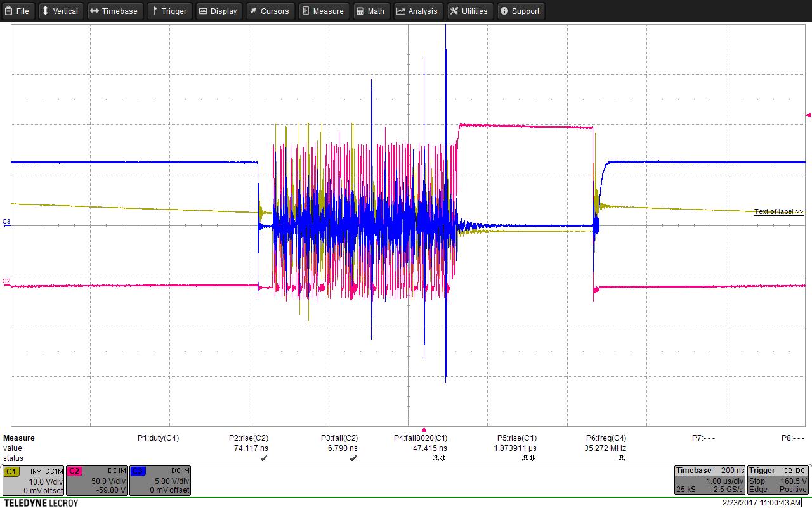
Task: Click the blue C3 channel color badge
Action: click(138, 471)
